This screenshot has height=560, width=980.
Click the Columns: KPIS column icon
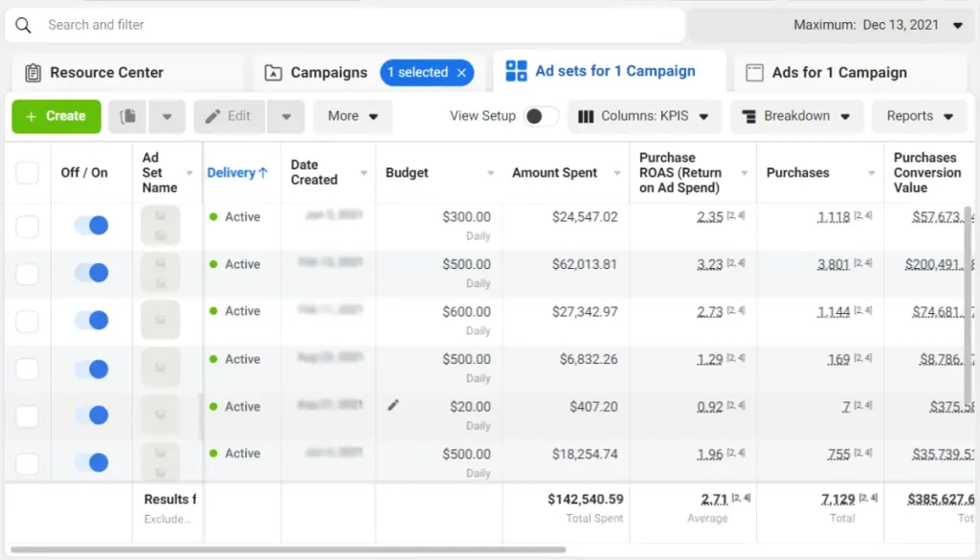pos(586,117)
